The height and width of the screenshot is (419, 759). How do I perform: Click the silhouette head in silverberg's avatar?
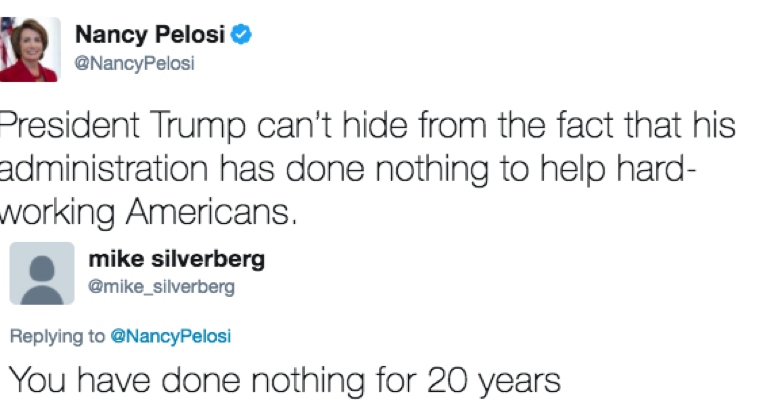[42, 264]
